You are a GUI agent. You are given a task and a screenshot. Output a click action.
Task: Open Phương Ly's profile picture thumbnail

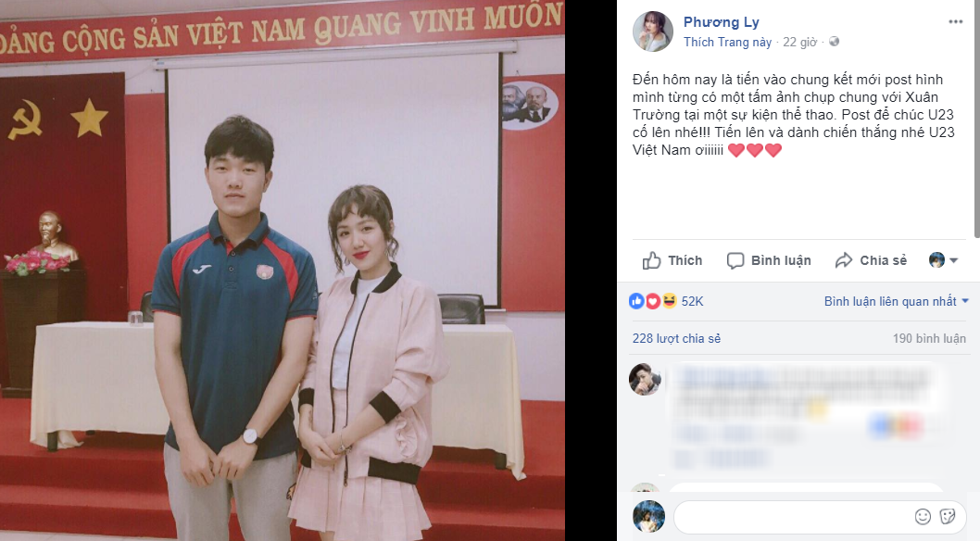click(x=653, y=31)
